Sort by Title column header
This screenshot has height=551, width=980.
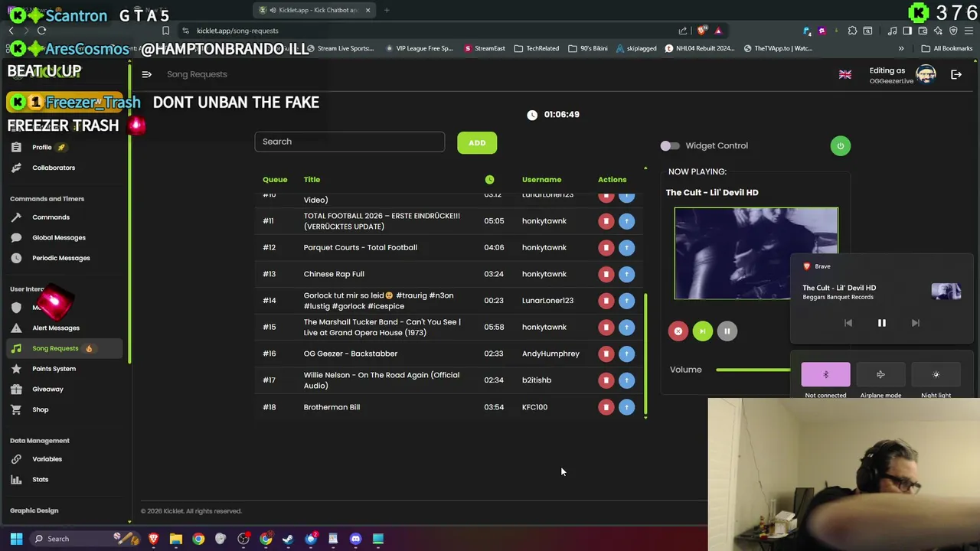(312, 180)
